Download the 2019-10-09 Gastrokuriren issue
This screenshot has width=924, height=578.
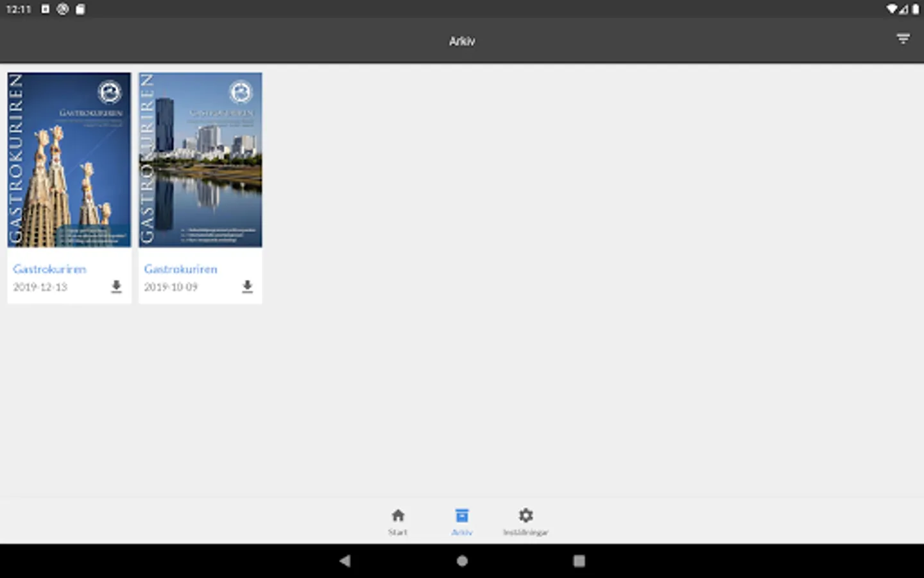pos(247,286)
